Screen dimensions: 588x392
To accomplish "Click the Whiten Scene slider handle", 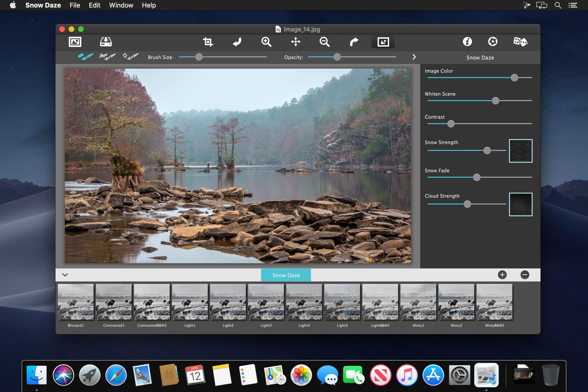I will click(495, 101).
